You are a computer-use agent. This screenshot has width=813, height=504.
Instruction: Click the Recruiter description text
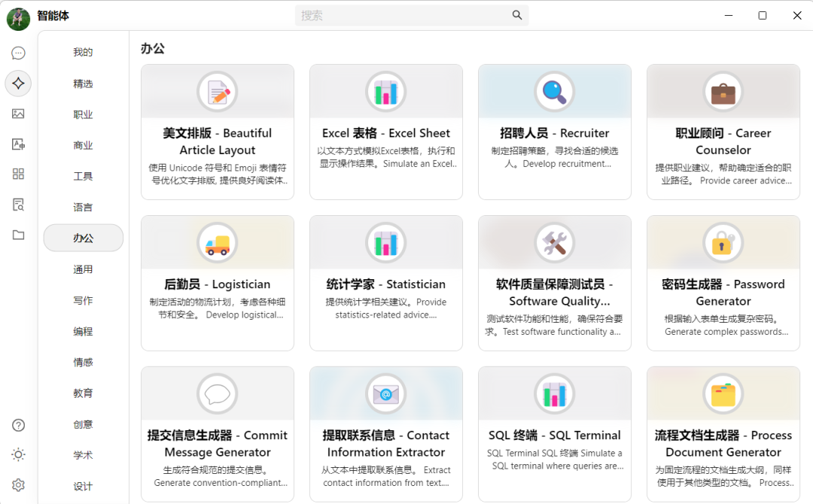tap(554, 157)
